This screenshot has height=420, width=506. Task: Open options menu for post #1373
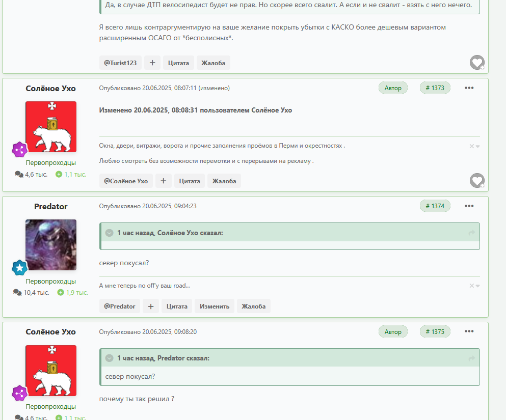coord(469,88)
